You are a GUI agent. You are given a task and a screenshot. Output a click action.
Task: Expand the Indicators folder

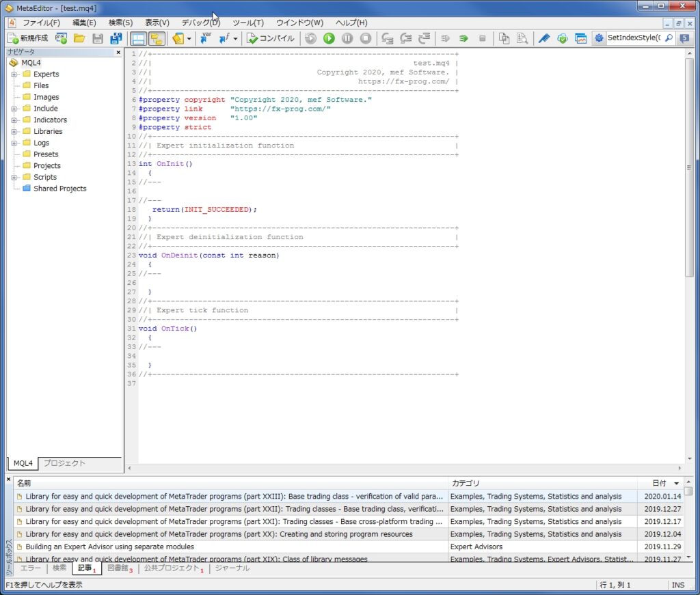pyautogui.click(x=14, y=120)
